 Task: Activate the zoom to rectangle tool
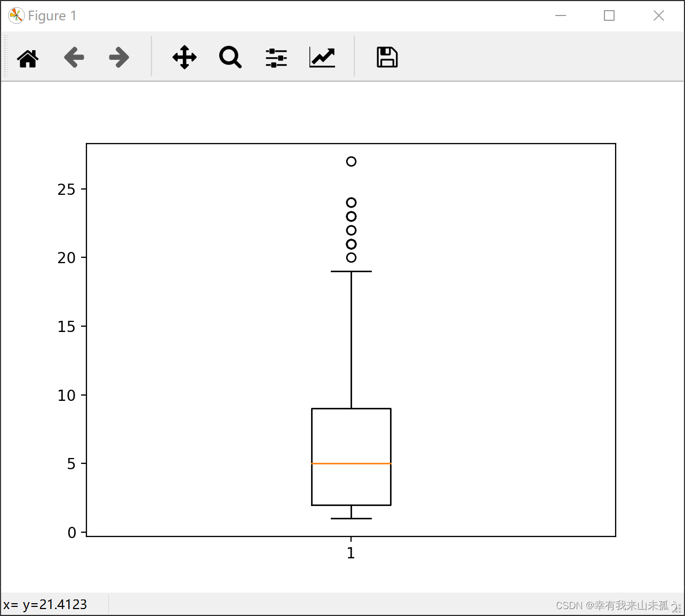coord(230,57)
